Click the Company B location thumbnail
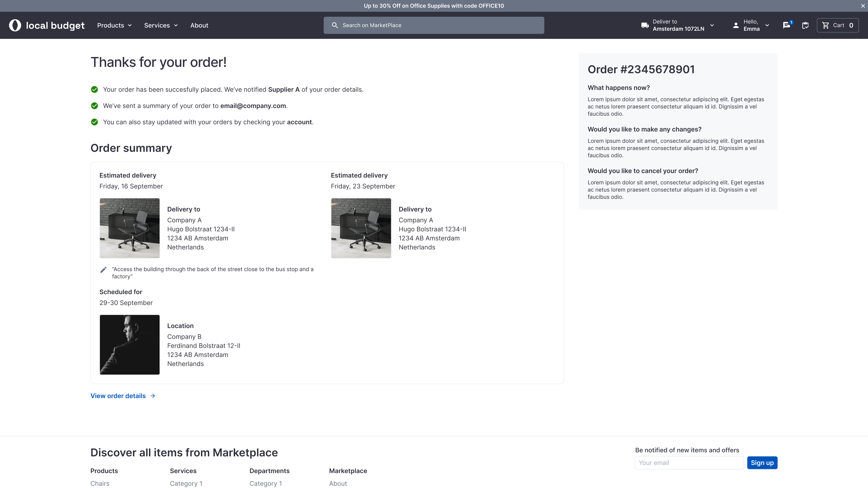Image resolution: width=868 pixels, height=488 pixels. 129,345
